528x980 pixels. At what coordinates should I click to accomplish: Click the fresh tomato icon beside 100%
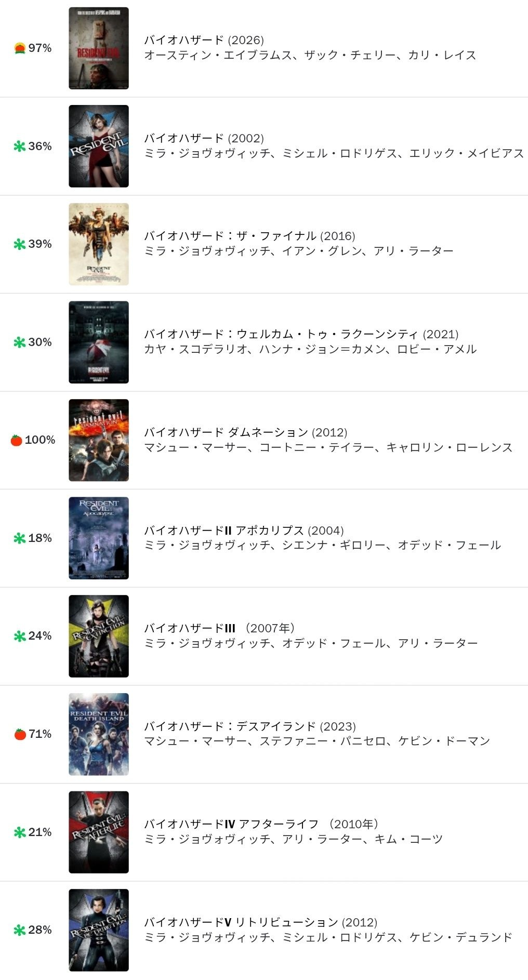click(x=17, y=440)
